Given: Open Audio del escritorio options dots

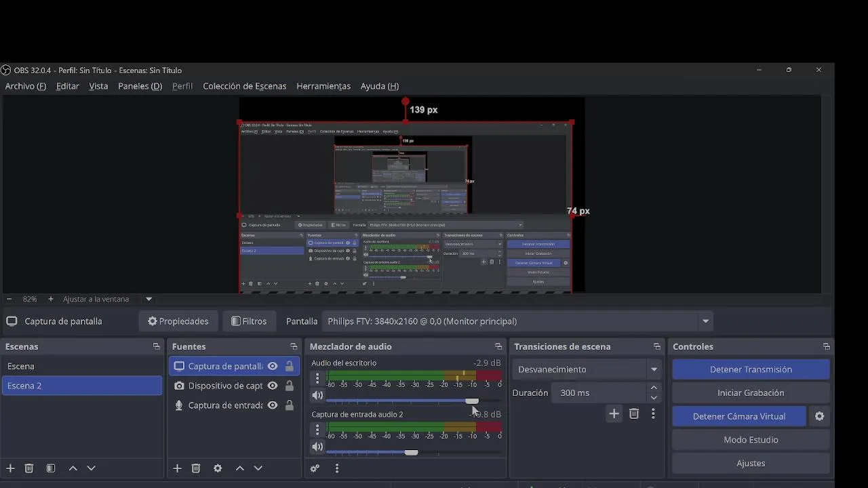Looking at the screenshot, I should coord(317,378).
